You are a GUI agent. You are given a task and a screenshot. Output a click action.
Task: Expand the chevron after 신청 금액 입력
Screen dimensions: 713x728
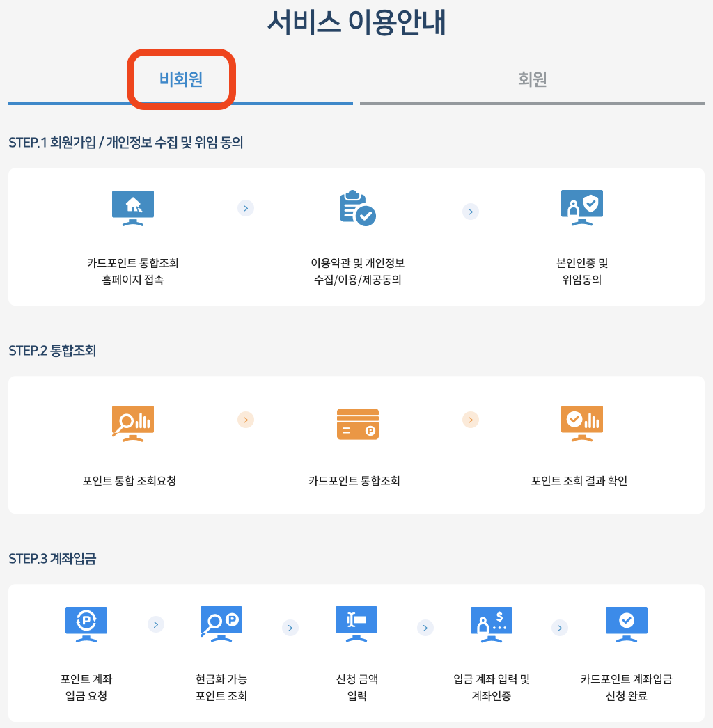coord(425,627)
